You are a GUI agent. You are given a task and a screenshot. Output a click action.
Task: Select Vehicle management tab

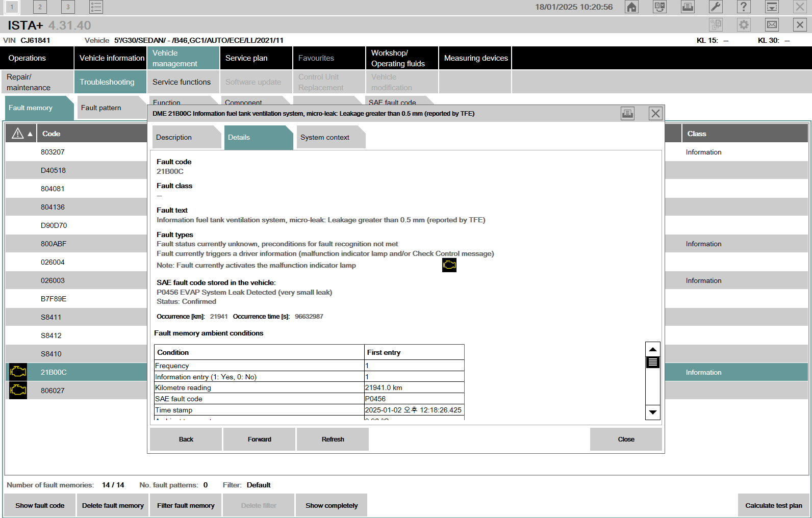point(183,58)
